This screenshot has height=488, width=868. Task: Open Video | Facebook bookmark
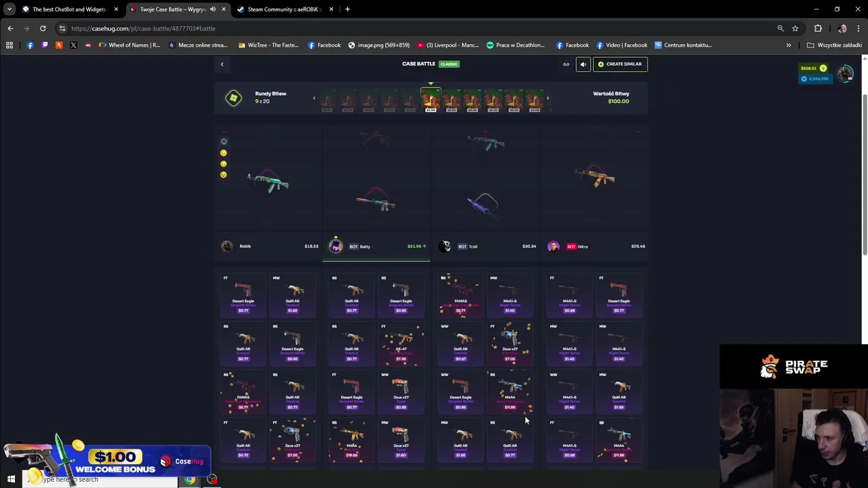[622, 45]
